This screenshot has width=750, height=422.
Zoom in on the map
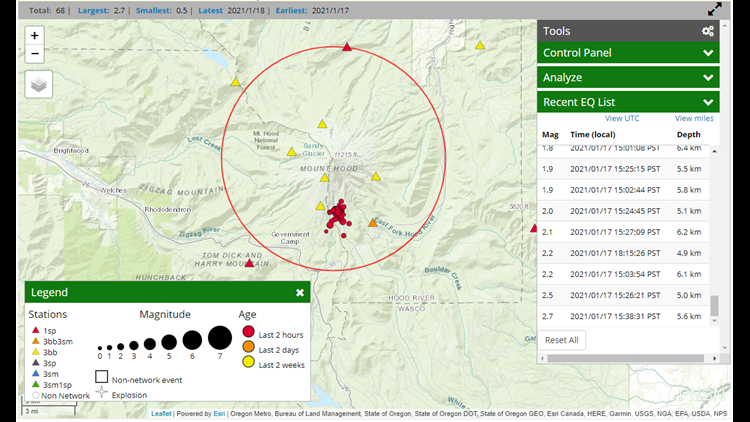[x=34, y=35]
